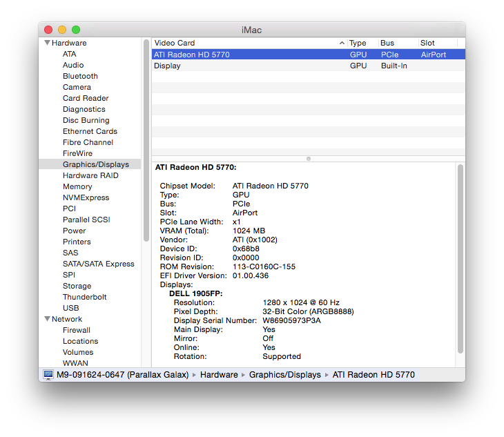Select Ethernet Cards in the sidebar

click(x=90, y=131)
